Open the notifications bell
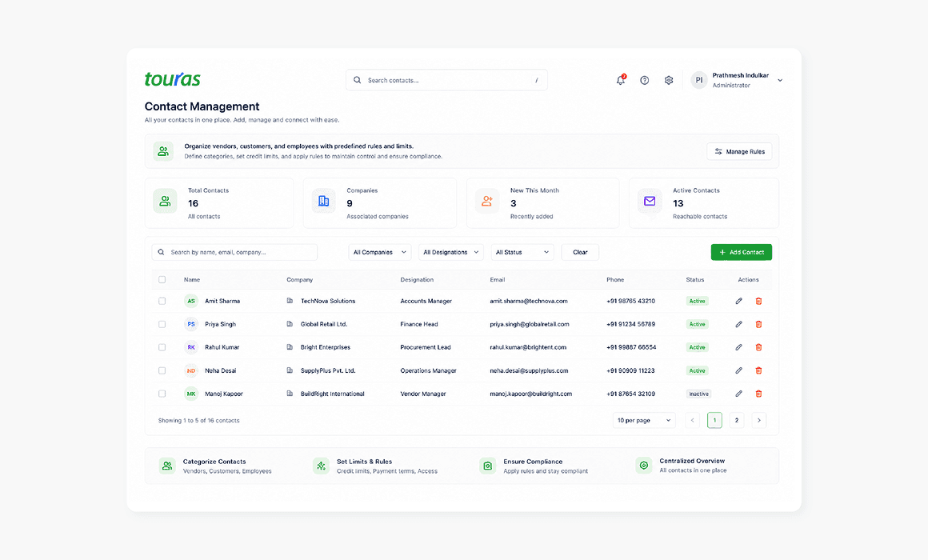The width and height of the screenshot is (928, 560). [x=620, y=80]
